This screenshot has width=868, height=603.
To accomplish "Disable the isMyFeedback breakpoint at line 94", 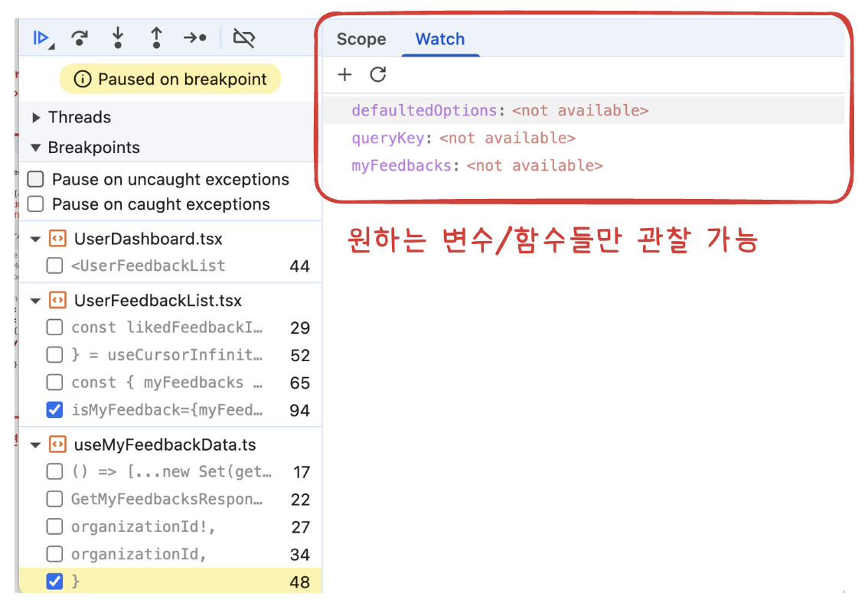I will pos(54,410).
